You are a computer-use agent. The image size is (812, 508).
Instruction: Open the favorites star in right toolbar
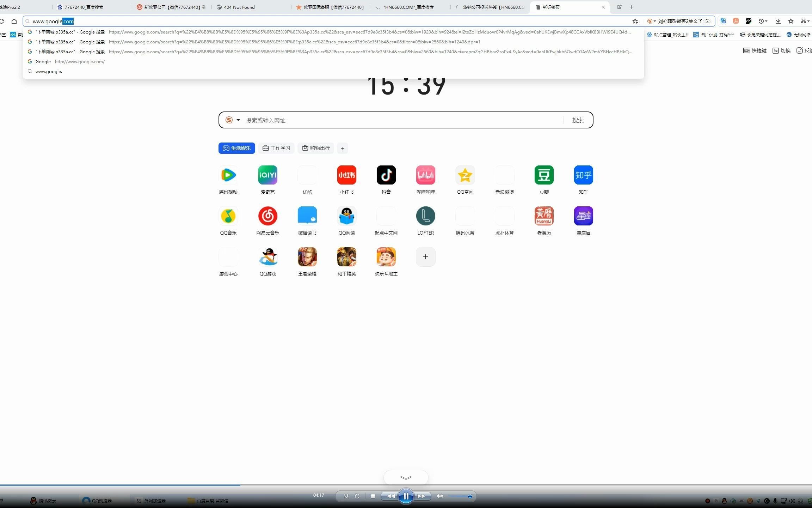pos(791,21)
